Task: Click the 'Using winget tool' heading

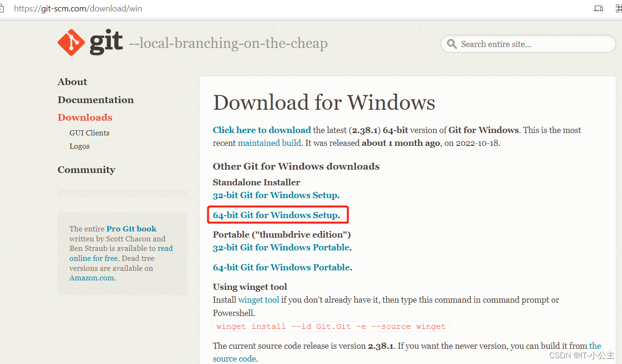Action: pos(250,287)
